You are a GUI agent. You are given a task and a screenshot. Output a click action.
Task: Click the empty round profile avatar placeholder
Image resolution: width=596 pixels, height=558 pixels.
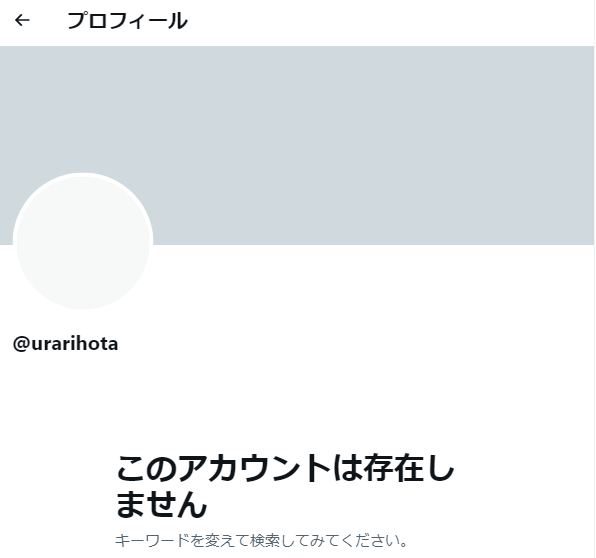[x=83, y=242]
